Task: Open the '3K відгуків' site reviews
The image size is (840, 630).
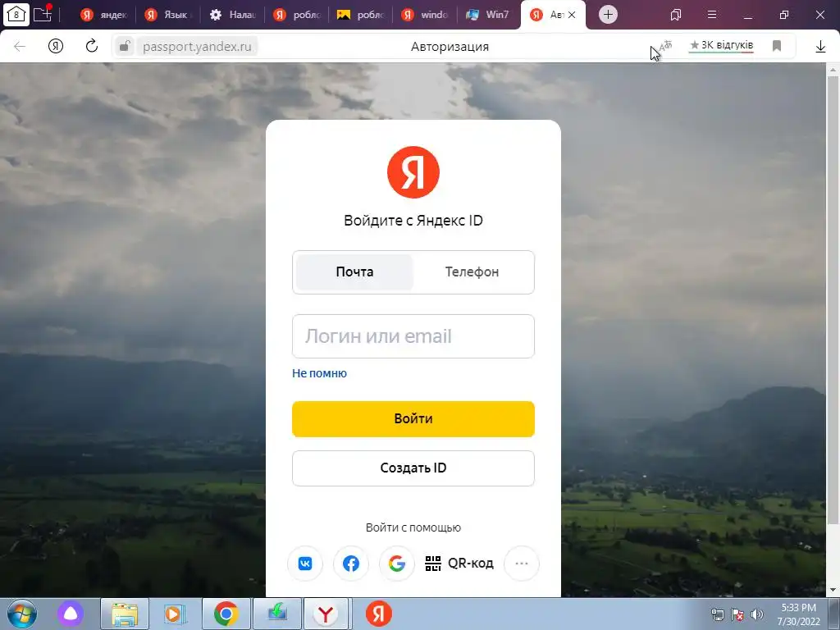Action: 721,46
